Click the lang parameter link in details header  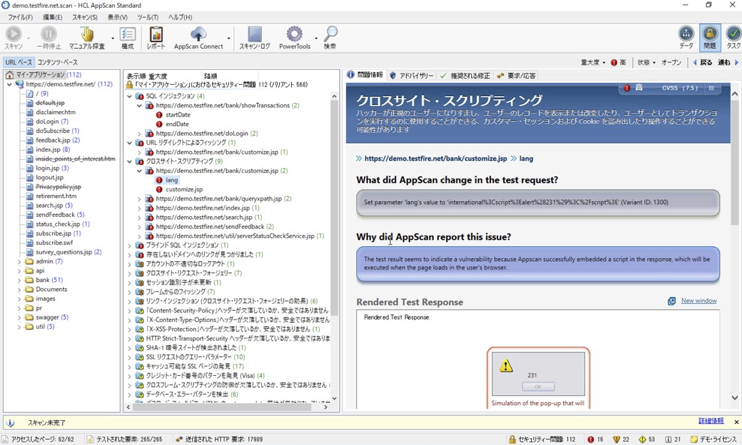(526, 158)
